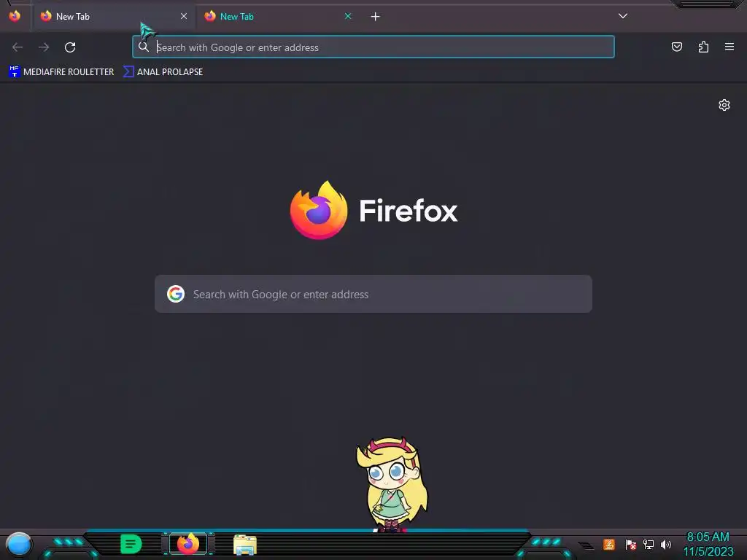The image size is (747, 560).
Task: Open the green chat app in taskbar
Action: (131, 544)
